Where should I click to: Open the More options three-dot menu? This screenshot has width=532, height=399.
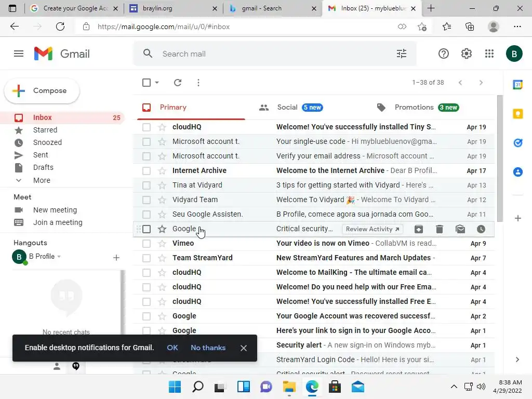click(x=198, y=83)
